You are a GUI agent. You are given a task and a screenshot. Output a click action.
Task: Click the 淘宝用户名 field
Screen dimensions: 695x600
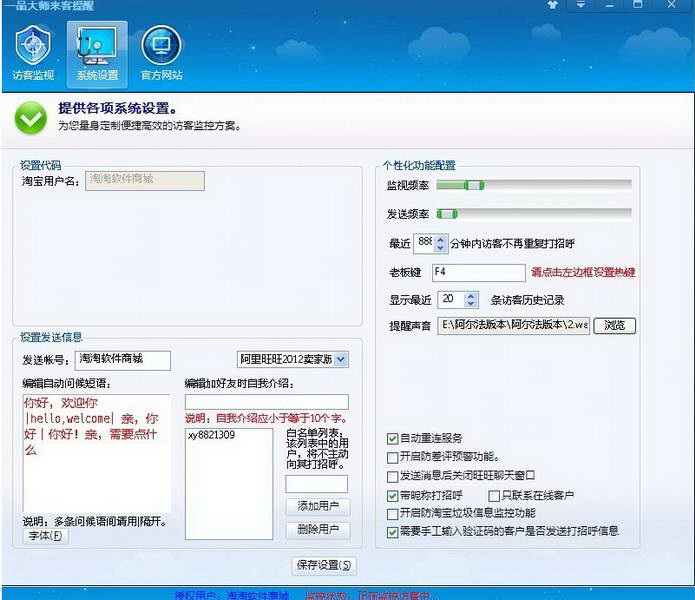pos(145,181)
